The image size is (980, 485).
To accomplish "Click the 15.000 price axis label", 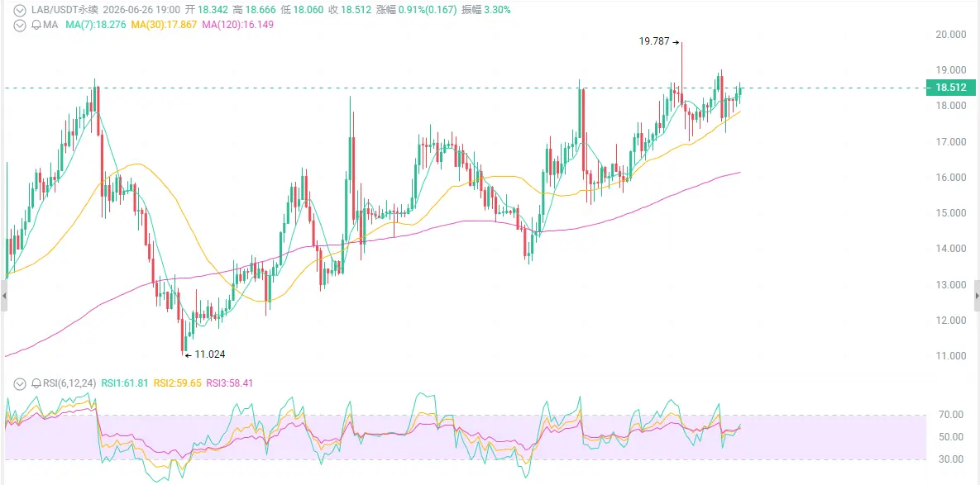I will (951, 213).
